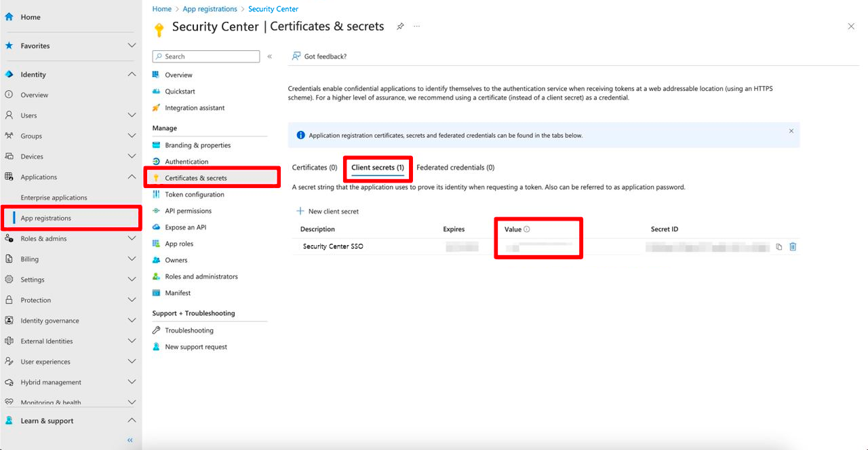
Task: Add a New client secret
Action: (328, 212)
